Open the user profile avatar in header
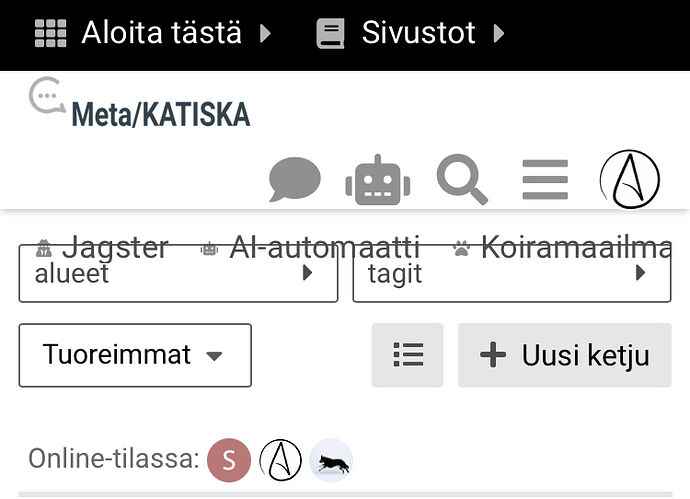690x499 pixels. [630, 180]
